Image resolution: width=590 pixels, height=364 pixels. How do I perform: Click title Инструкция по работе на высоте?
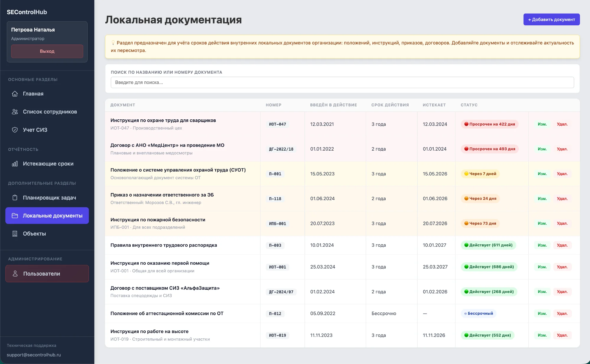tap(149, 331)
